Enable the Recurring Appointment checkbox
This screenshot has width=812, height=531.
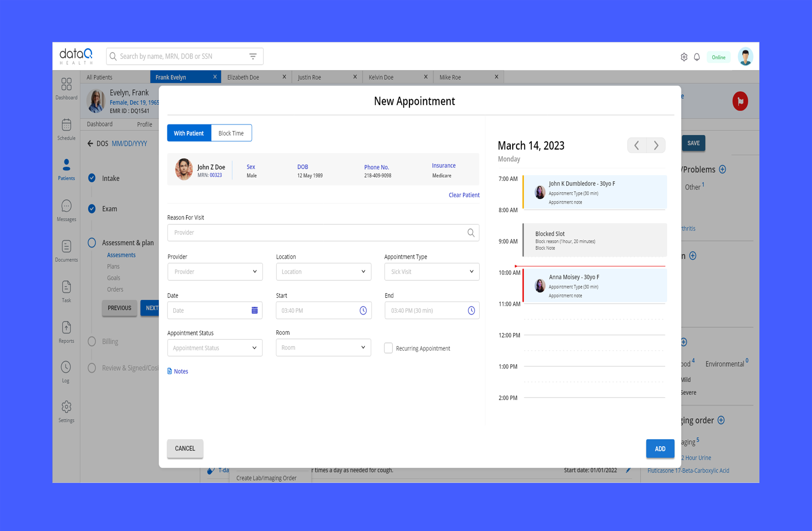tap(388, 348)
